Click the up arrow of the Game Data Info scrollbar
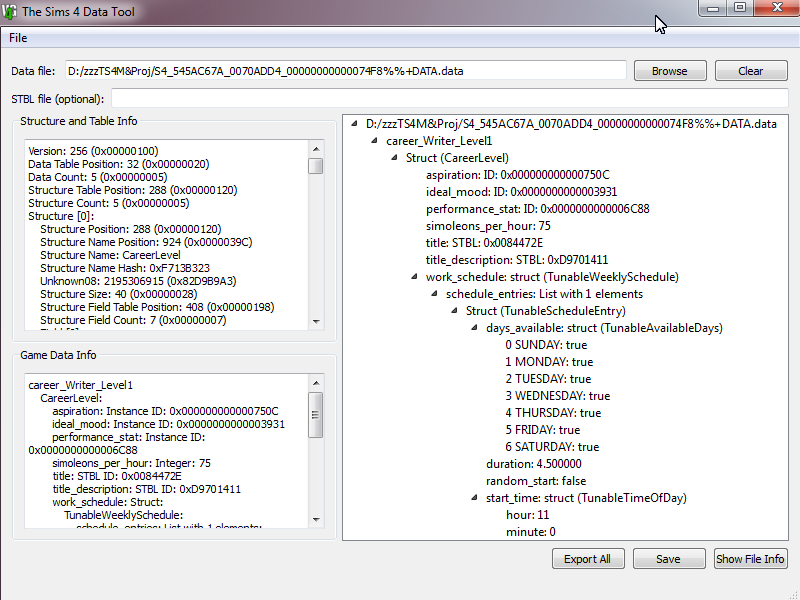The height and width of the screenshot is (600, 800). click(x=316, y=383)
